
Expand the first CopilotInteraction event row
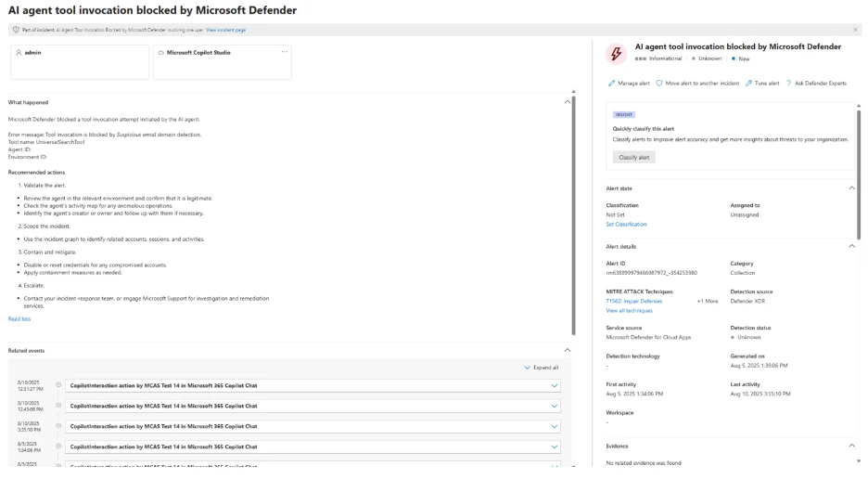pyautogui.click(x=555, y=385)
